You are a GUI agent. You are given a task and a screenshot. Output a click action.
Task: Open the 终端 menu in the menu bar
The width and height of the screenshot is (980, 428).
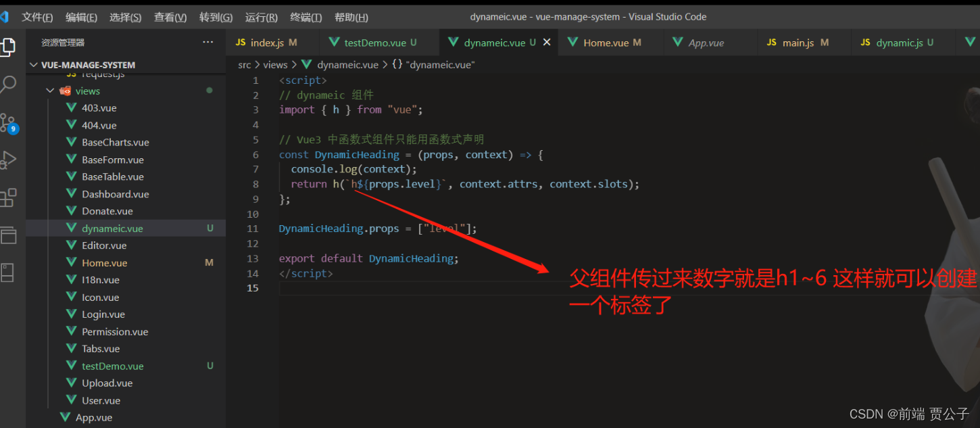pyautogui.click(x=305, y=17)
